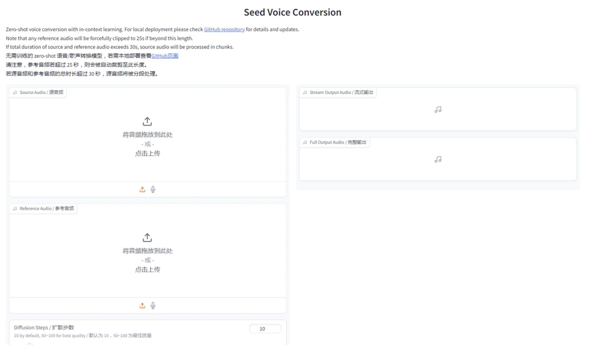Focus the Diffusion Steps number field
Screen dimensions: 612x364
(x=265, y=329)
